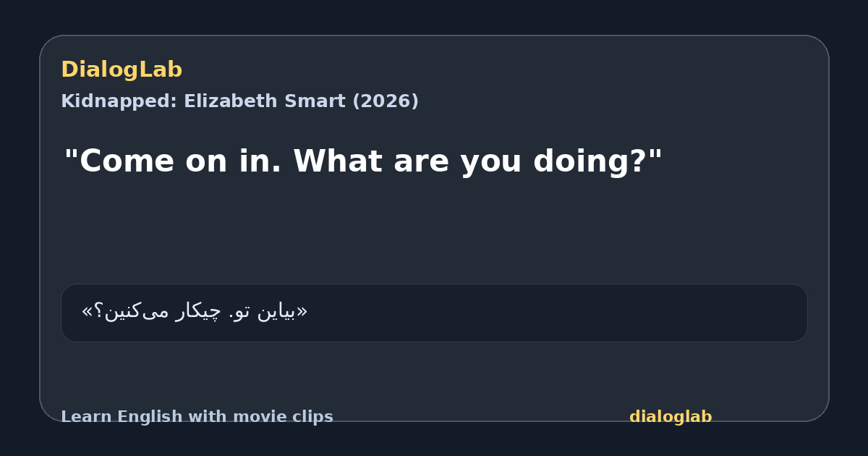The width and height of the screenshot is (868, 456).
Task: Click the Persian translation box
Action: pyautogui.click(x=434, y=313)
